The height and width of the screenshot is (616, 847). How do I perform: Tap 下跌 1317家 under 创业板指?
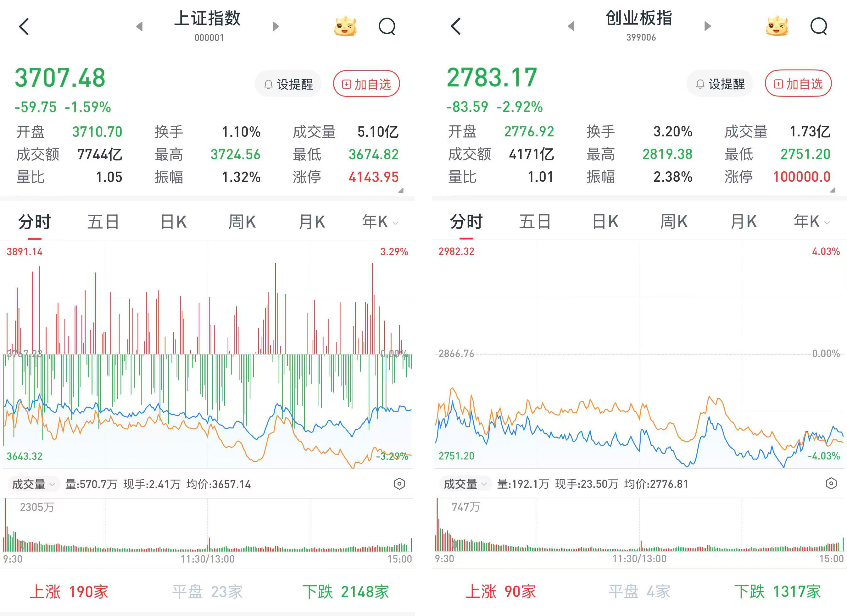point(777,591)
